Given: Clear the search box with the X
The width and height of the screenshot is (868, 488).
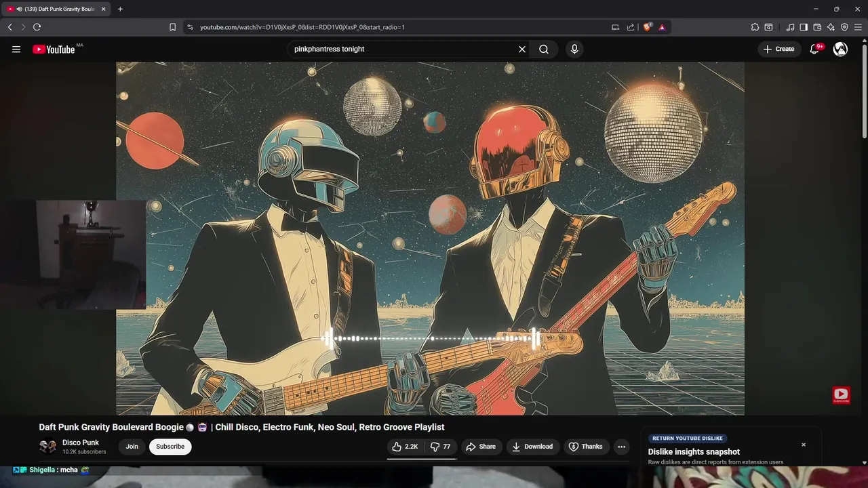Looking at the screenshot, I should (522, 49).
